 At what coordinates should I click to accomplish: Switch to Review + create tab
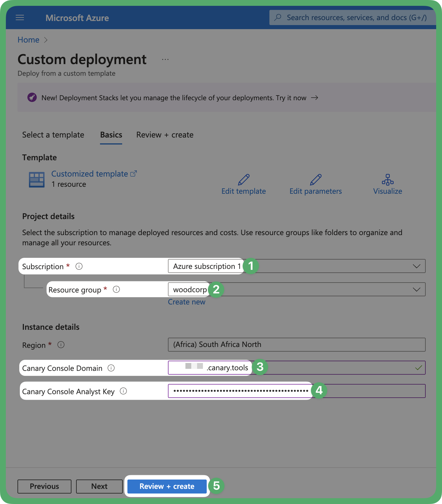pyautogui.click(x=165, y=135)
